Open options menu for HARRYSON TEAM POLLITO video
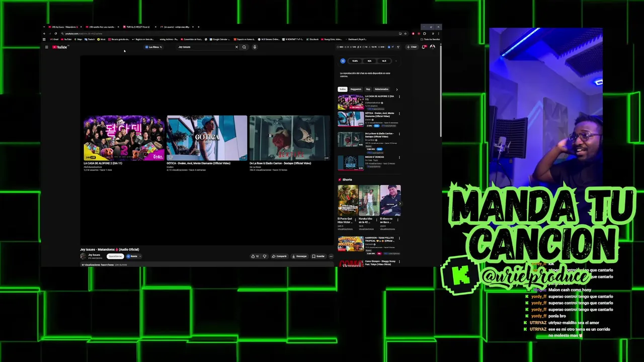Viewport: 644px width, 362px height. 399,238
